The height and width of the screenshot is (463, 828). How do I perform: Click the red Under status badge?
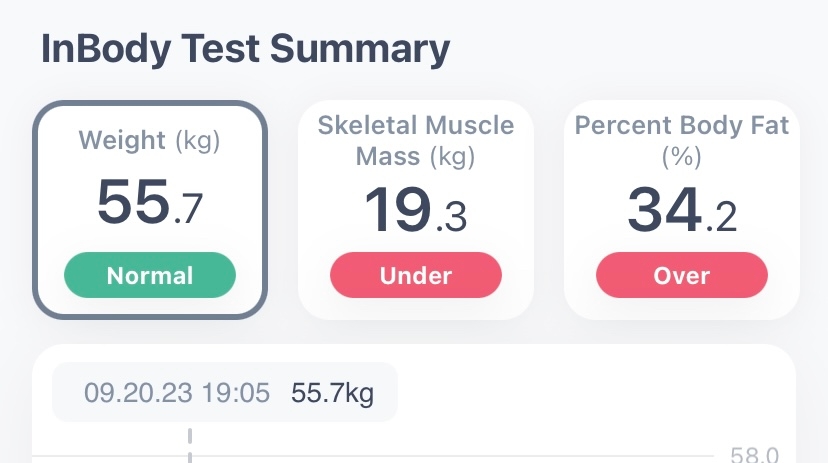tap(416, 275)
